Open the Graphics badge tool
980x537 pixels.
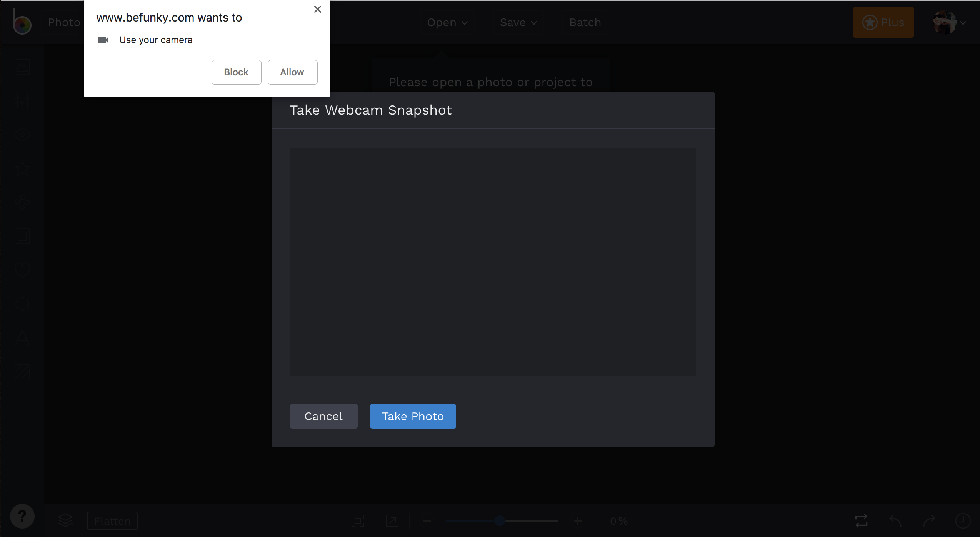(x=22, y=304)
